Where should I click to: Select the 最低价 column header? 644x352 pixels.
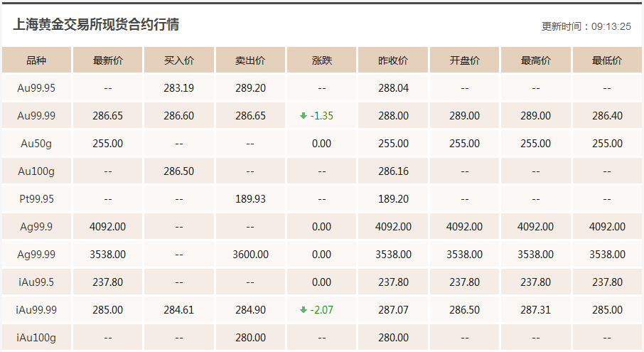coord(607,60)
